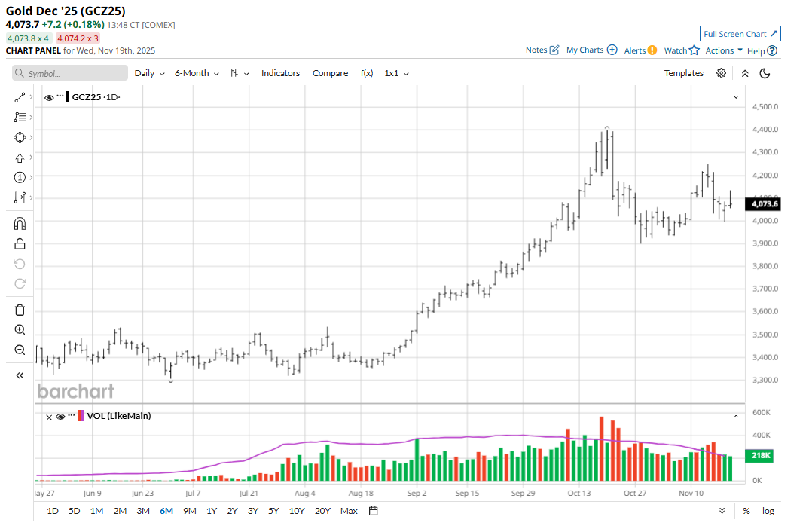Select the 1D range

point(52,511)
